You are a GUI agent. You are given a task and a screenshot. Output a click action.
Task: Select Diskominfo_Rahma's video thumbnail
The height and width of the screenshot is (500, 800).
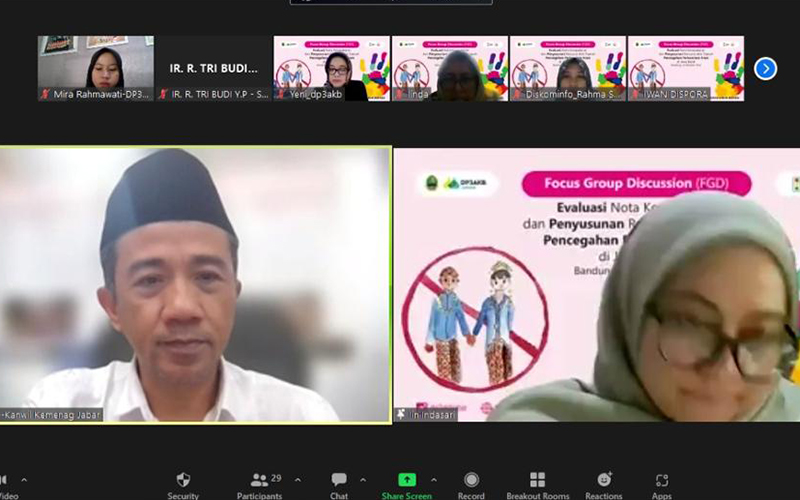pyautogui.click(x=567, y=68)
